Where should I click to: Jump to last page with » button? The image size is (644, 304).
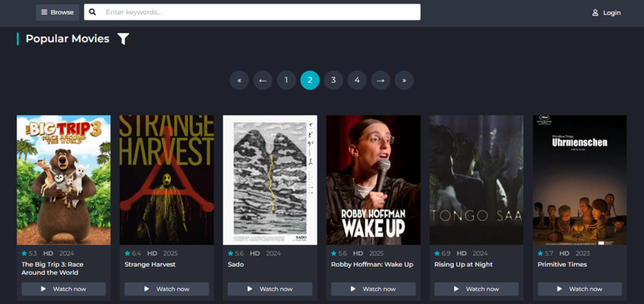tap(404, 80)
